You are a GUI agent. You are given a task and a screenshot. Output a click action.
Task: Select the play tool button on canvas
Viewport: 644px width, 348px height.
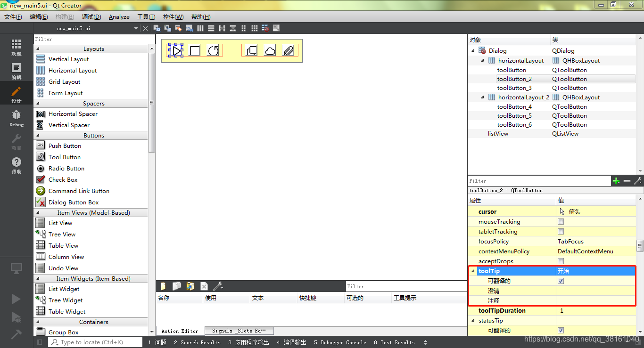coord(176,50)
